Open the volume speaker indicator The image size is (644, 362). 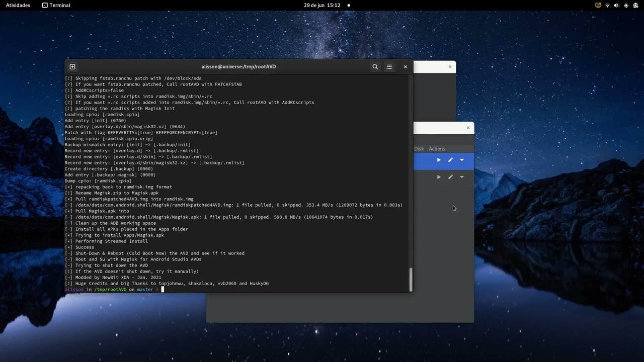616,5
